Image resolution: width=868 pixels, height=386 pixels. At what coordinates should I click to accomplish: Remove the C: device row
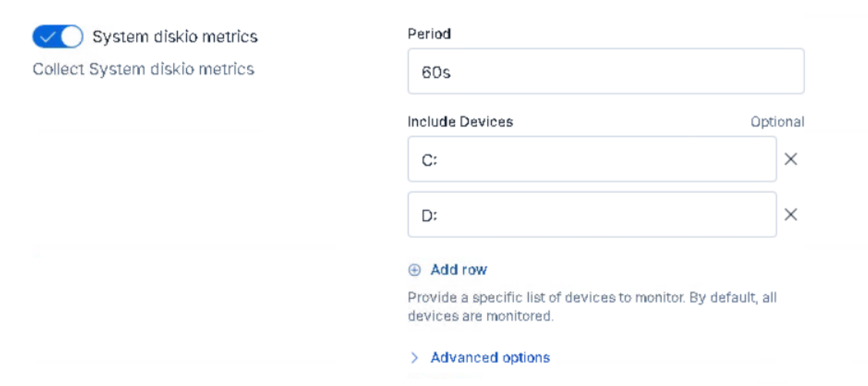pyautogui.click(x=790, y=159)
